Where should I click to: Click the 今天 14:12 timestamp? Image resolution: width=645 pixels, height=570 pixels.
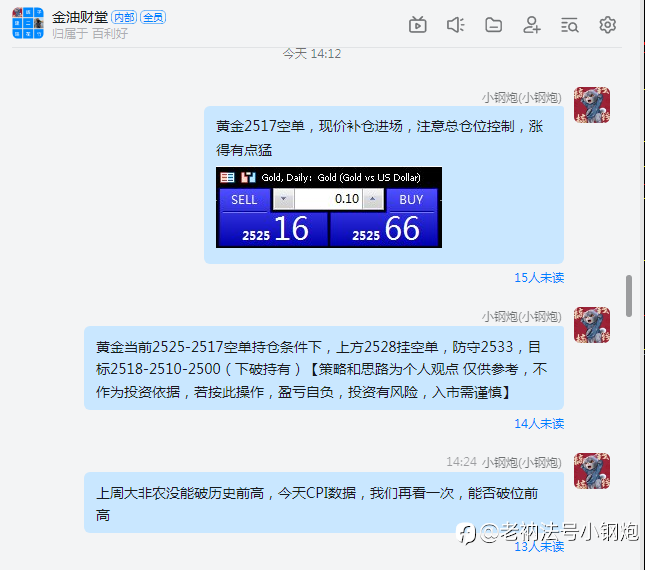[x=312, y=54]
